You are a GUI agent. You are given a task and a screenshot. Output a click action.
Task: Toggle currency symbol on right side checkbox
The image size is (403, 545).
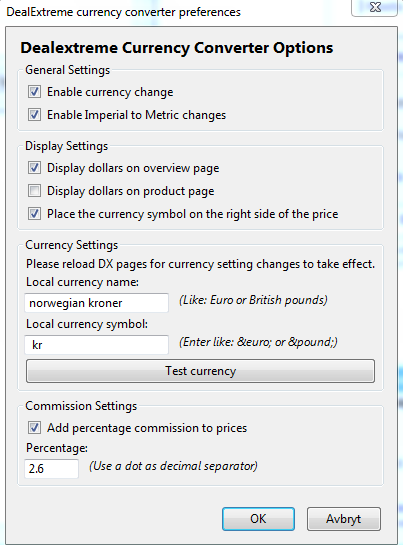click(34, 214)
